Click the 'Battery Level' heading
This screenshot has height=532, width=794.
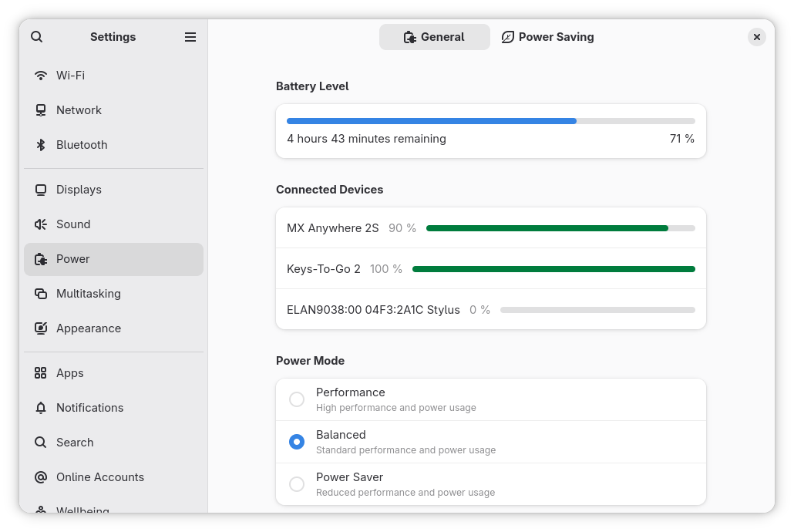312,86
